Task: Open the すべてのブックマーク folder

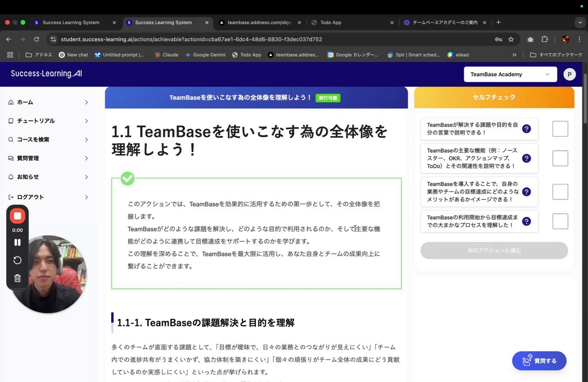Action: coord(556,55)
